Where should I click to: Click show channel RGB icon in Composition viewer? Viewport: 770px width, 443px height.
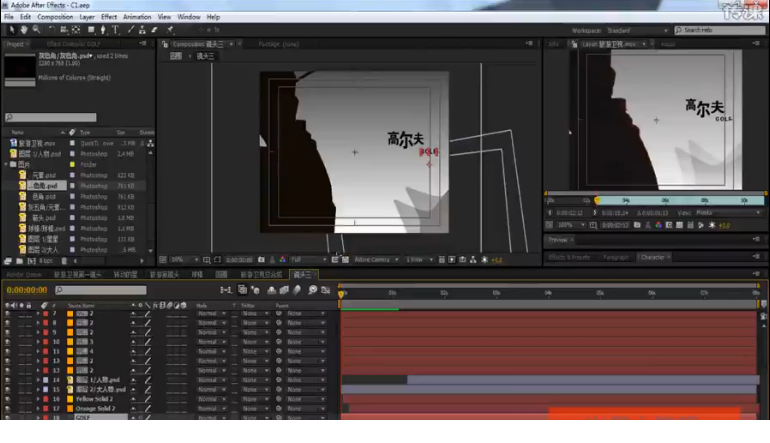point(283,260)
